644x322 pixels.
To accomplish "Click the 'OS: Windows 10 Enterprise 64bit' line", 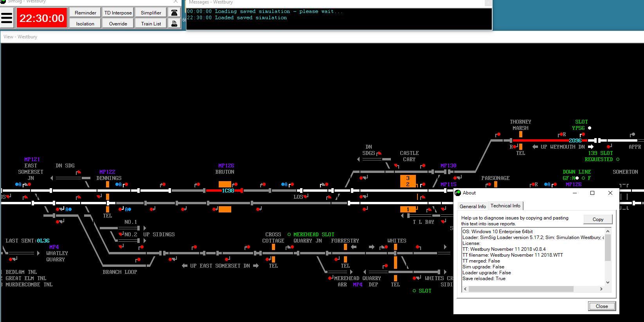I will pyautogui.click(x=498, y=232).
